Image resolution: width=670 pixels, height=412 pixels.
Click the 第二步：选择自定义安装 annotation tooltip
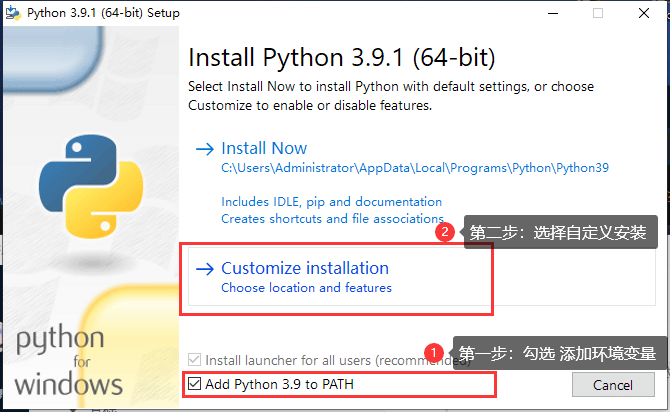coord(558,232)
